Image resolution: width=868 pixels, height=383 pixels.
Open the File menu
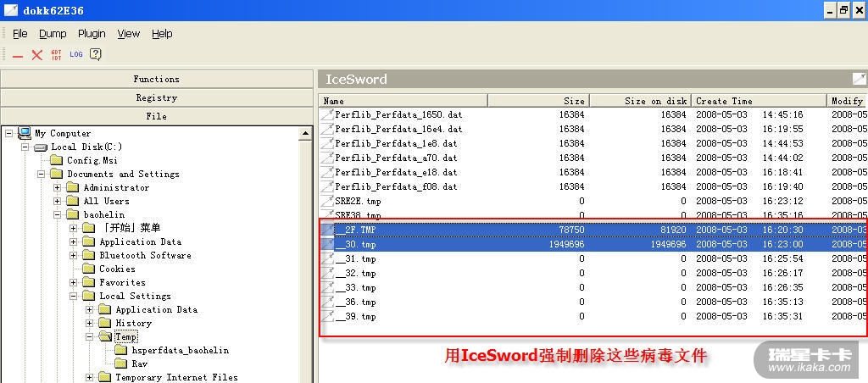click(20, 34)
